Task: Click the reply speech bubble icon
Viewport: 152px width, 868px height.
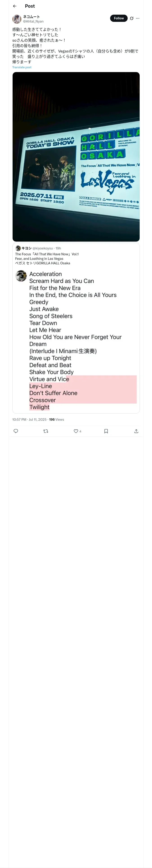Action: [16, 431]
